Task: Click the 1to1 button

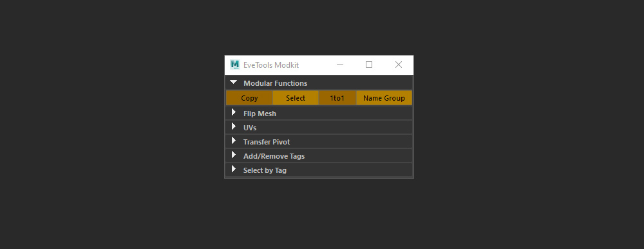Action: [337, 98]
